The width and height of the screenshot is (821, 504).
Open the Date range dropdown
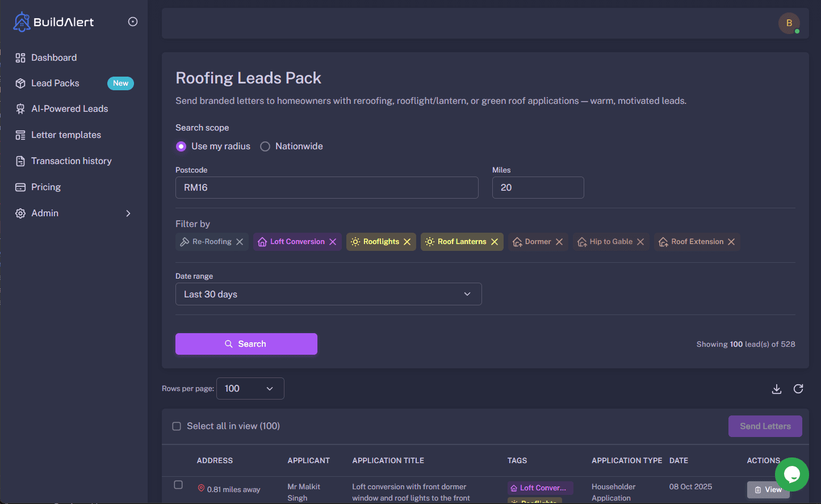coord(328,294)
